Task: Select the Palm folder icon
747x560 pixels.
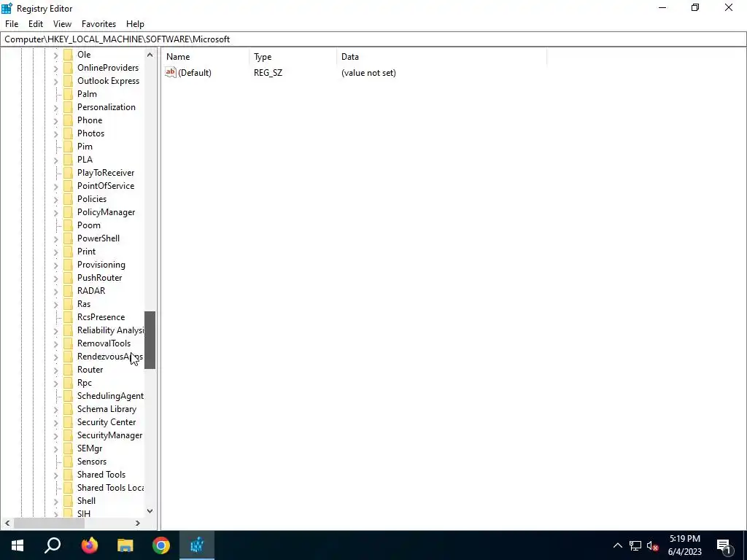Action: 68,94
